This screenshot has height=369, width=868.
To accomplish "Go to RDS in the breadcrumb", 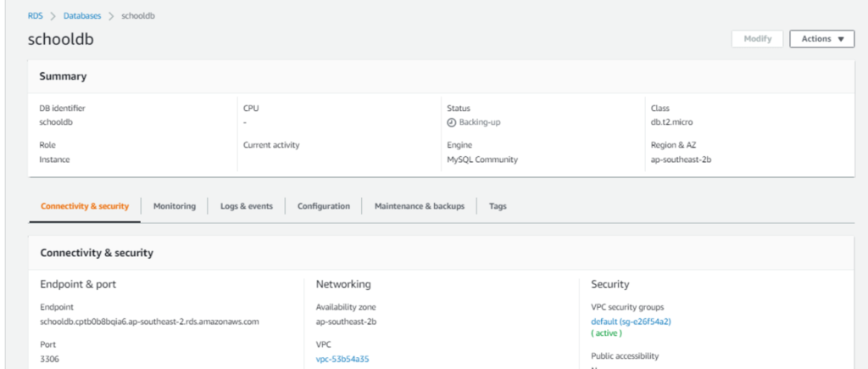I will coord(35,15).
